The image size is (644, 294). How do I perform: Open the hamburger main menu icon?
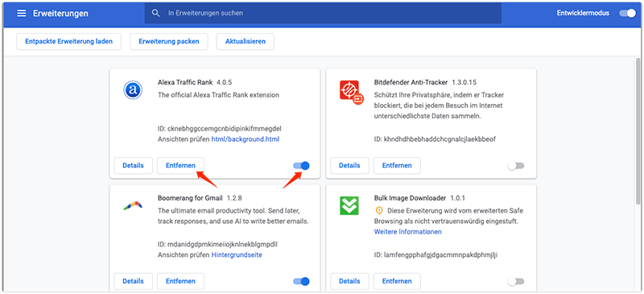[x=22, y=13]
